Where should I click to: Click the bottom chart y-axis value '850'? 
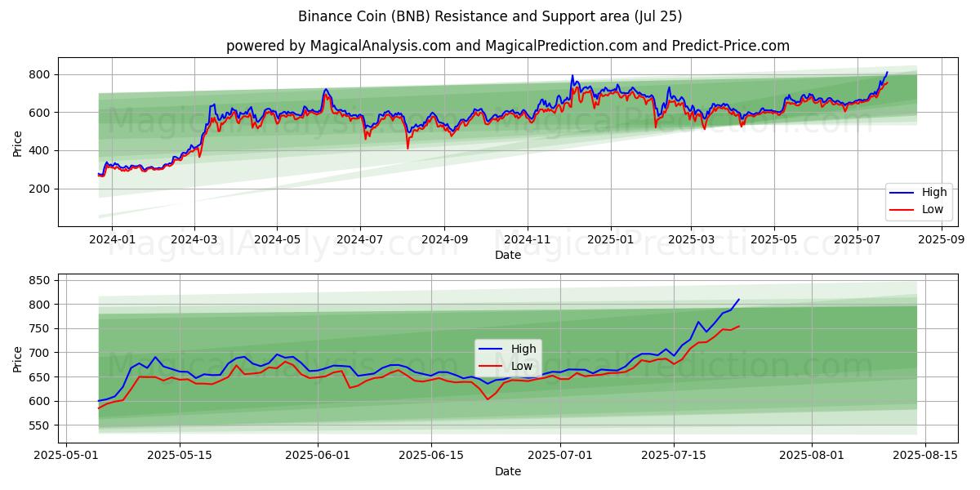(x=41, y=280)
